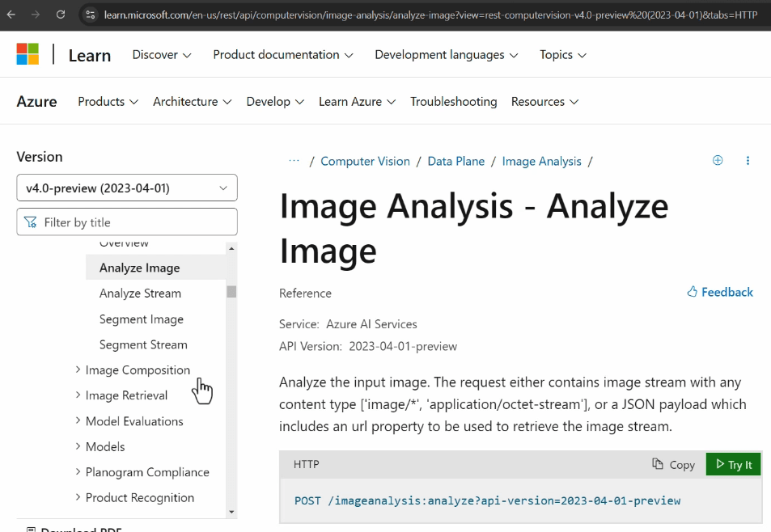
Task: Open the Resources dropdown
Action: point(544,102)
